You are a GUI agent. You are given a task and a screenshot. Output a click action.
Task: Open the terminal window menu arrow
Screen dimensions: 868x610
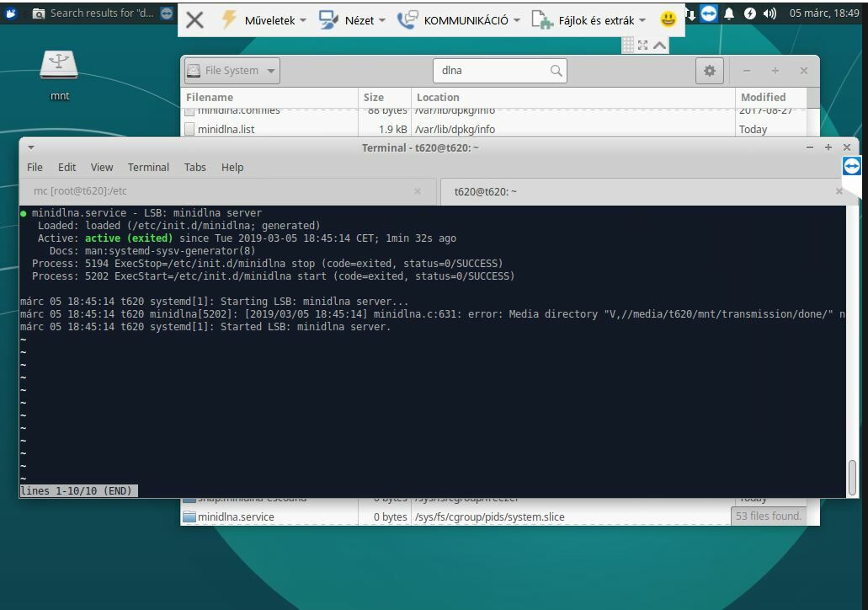(31, 147)
